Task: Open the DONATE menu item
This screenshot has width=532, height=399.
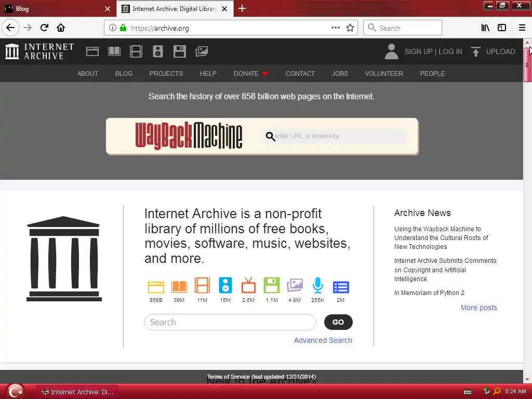Action: coord(250,74)
